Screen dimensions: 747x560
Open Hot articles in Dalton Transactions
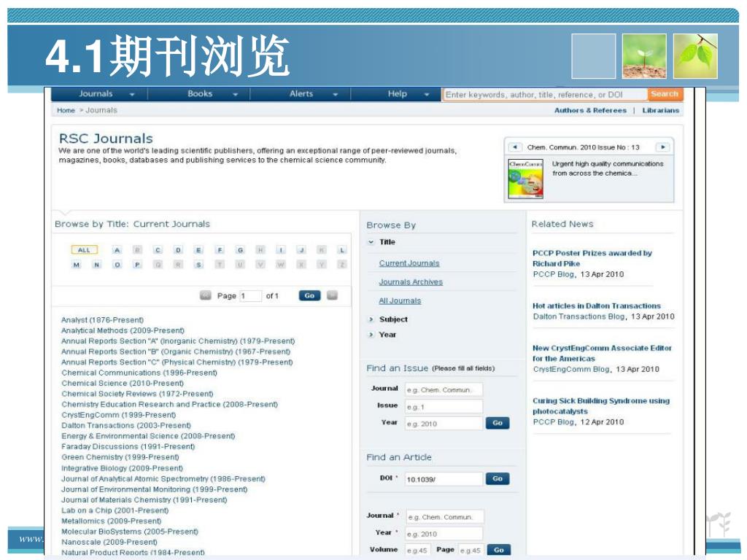point(597,306)
